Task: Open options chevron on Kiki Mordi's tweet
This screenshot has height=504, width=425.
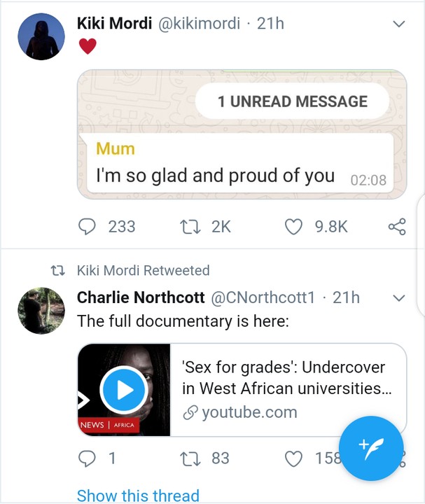Action: coord(399,24)
